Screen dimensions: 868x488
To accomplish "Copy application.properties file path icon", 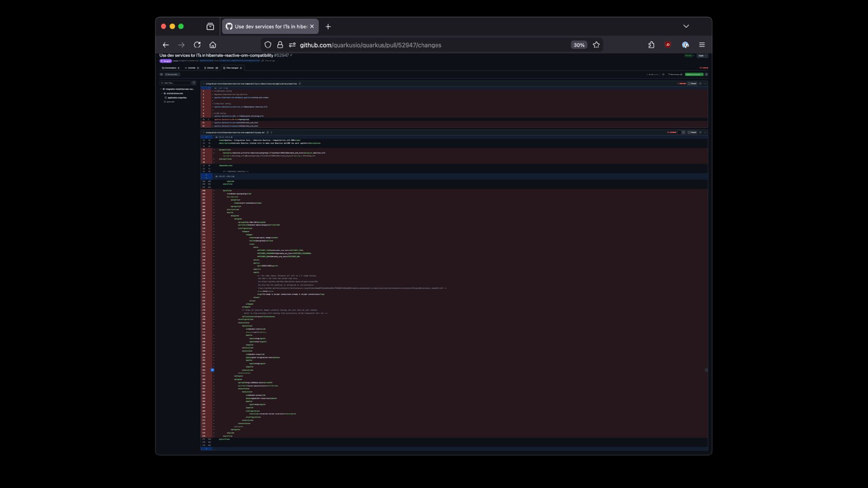I will 300,84.
